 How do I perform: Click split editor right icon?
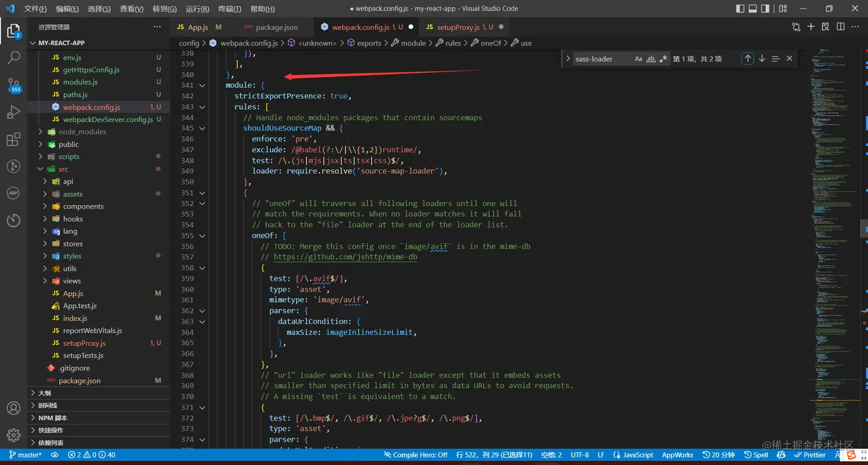point(840,27)
